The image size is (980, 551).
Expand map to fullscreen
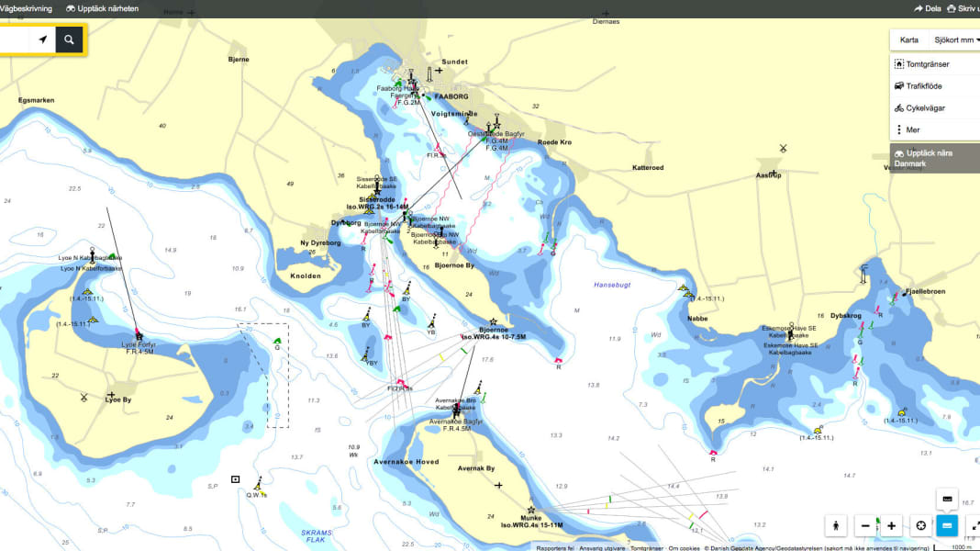tap(973, 526)
